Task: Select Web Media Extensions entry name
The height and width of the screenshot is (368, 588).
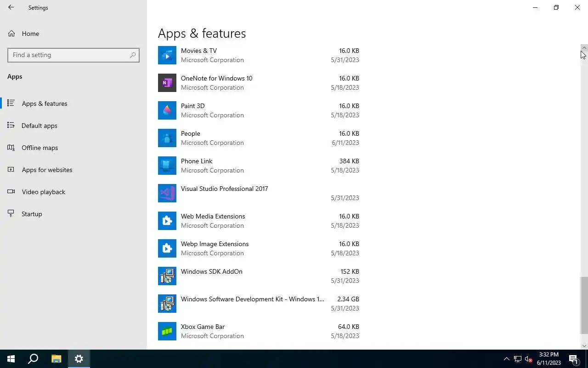Action: [213, 216]
